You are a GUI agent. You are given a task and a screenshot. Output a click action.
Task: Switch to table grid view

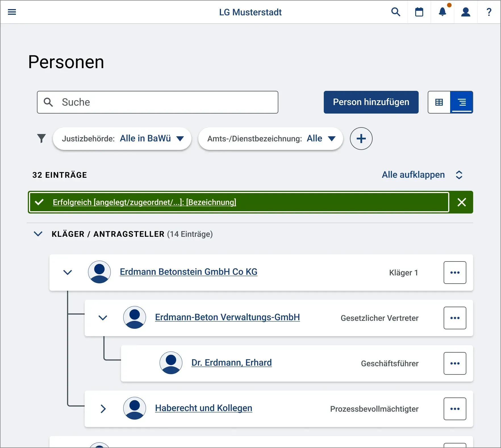[x=439, y=102]
